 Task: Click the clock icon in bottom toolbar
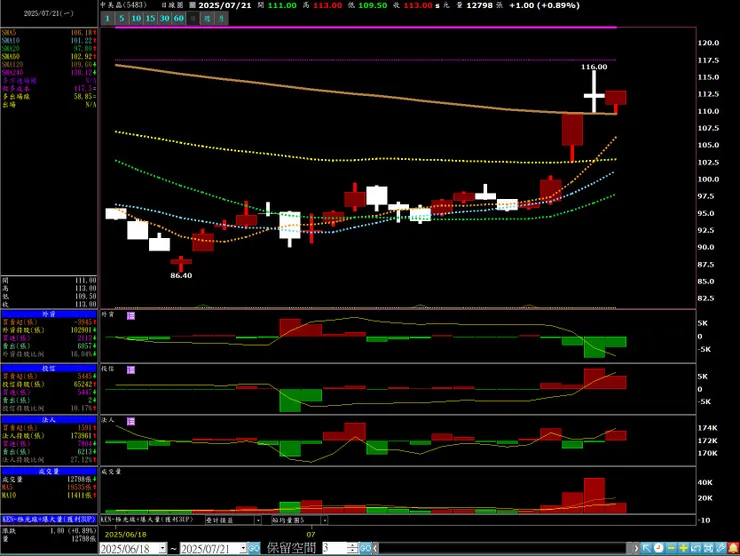pyautogui.click(x=658, y=548)
